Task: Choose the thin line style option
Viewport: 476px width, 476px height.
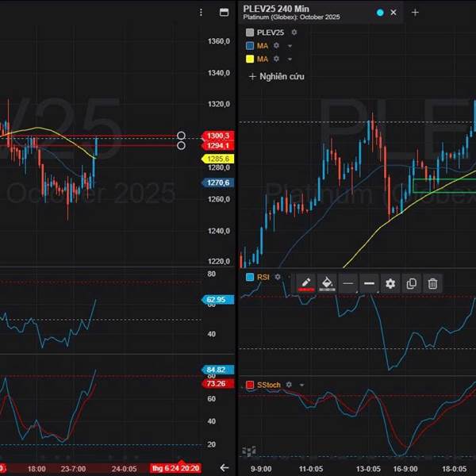Action: tap(348, 283)
